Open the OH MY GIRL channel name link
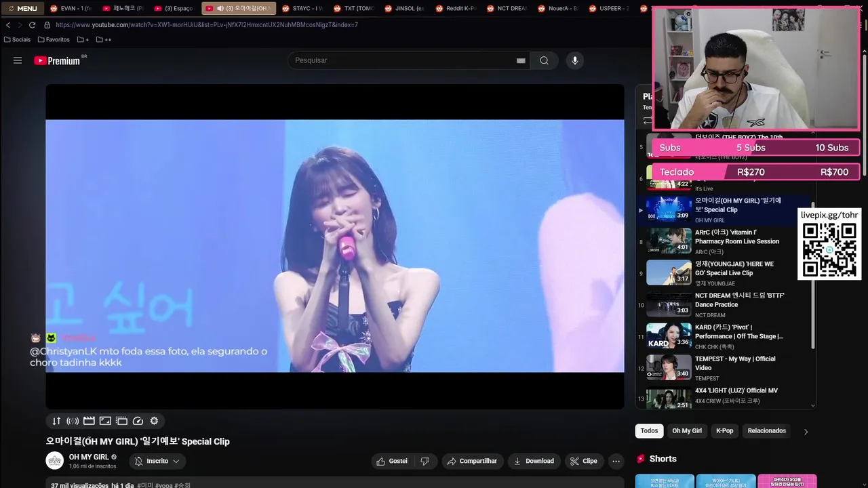 (89, 457)
